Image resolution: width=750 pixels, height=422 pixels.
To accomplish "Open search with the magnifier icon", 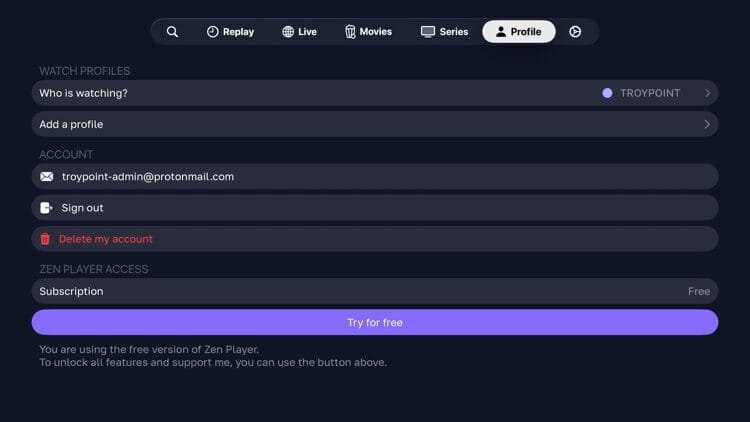I will [172, 32].
